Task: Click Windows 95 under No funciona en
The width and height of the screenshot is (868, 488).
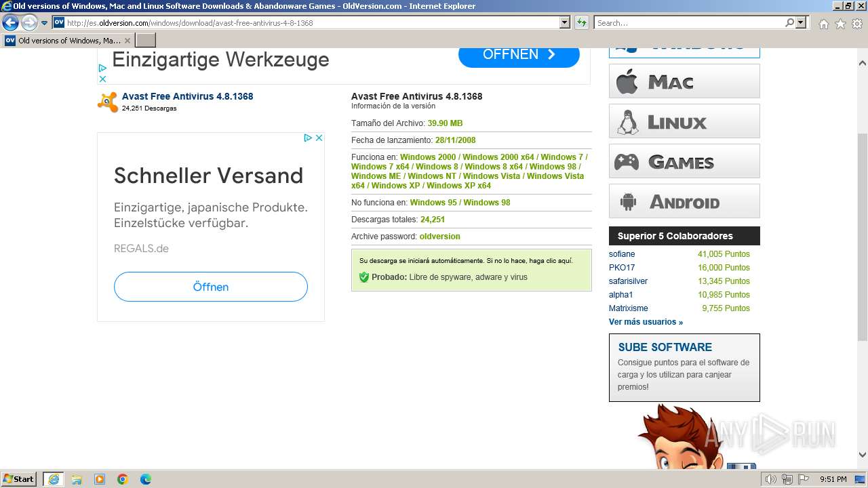Action: coord(433,203)
